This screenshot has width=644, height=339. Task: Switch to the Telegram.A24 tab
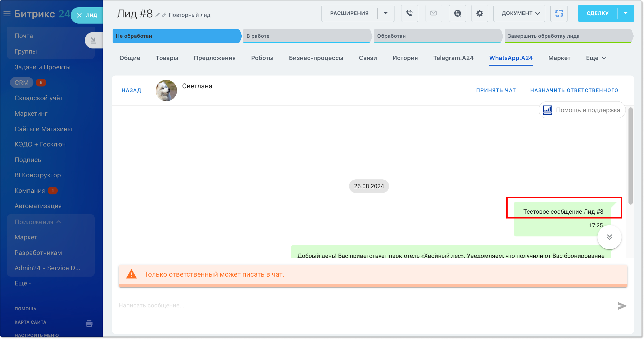pyautogui.click(x=453, y=58)
